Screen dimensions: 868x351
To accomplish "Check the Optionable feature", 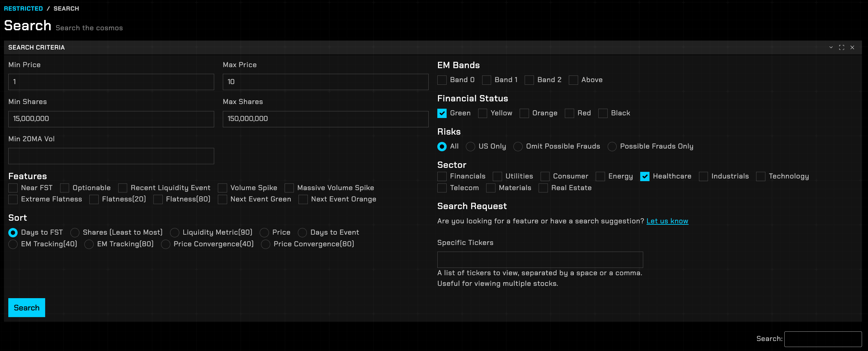I will (x=64, y=188).
